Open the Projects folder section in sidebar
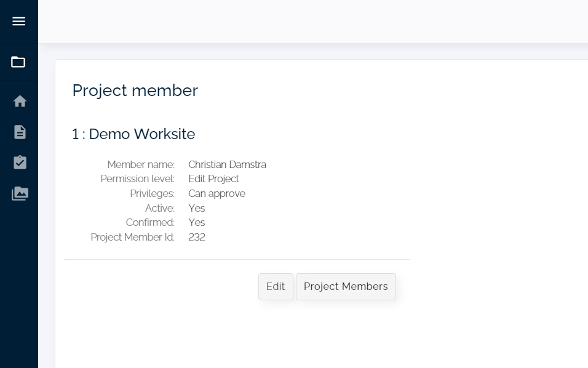 18,62
